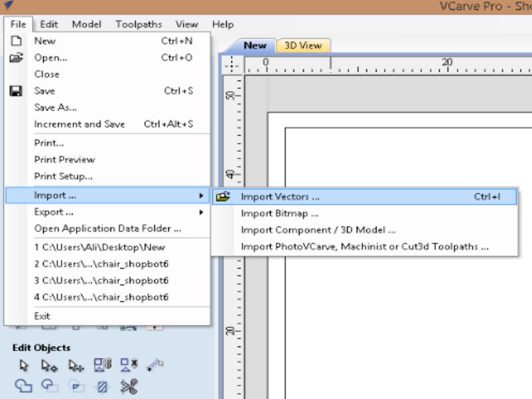Open the File menu
532x399 pixels.
[18, 25]
